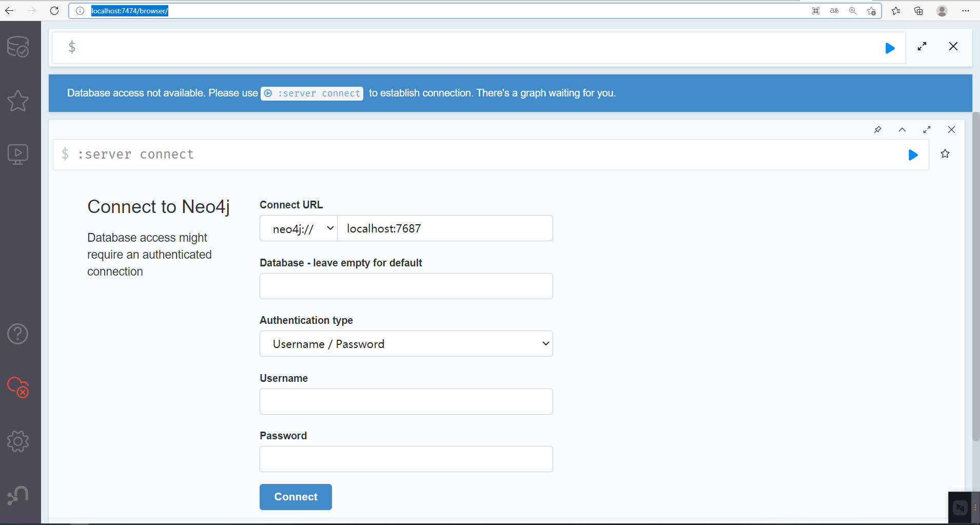The height and width of the screenshot is (525, 980).
Task: Open the browser Collections icon
Action: pos(918,11)
